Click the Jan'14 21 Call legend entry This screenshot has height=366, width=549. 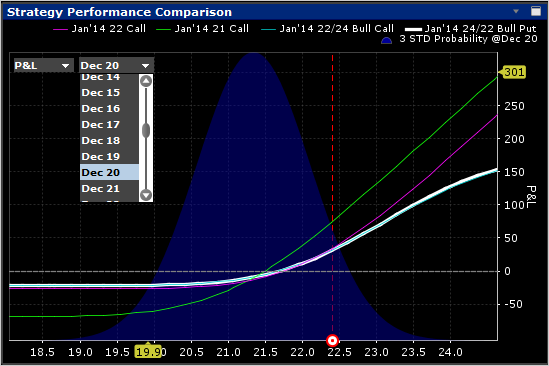[x=202, y=29]
